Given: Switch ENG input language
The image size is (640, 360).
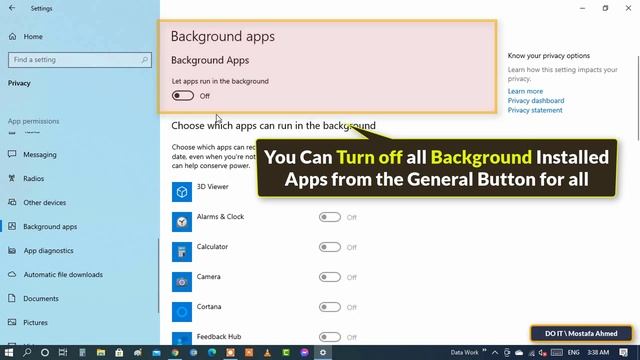Looking at the screenshot, I should (573, 353).
